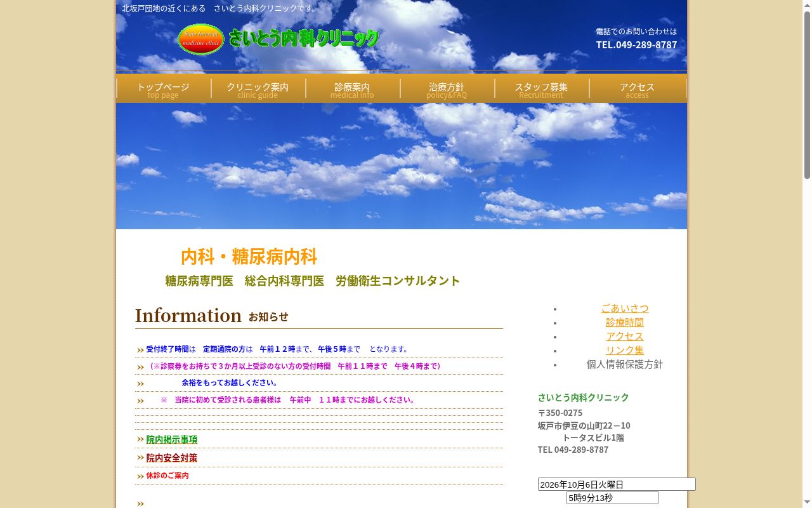812x508 pixels.
Task: Open the リンク集 sidebar link
Action: pos(625,351)
